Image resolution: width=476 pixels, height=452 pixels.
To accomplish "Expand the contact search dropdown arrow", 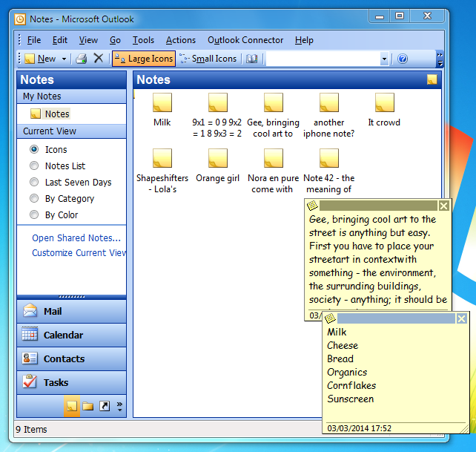I will point(384,59).
